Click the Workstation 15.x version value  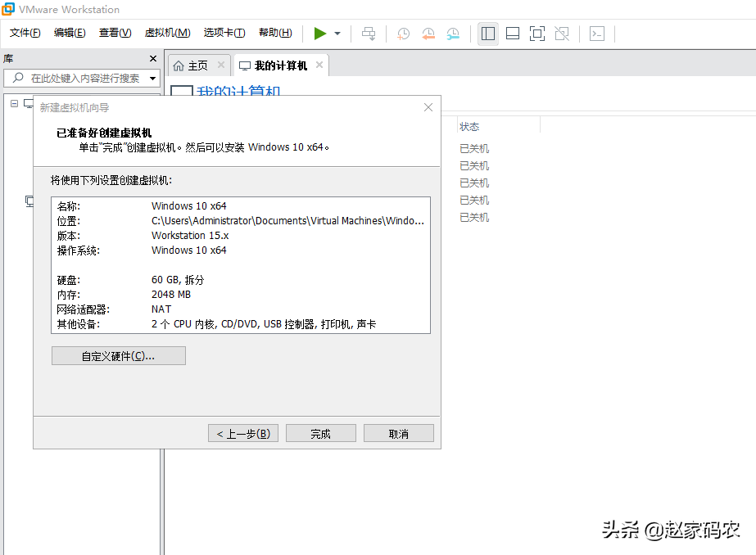coord(190,236)
